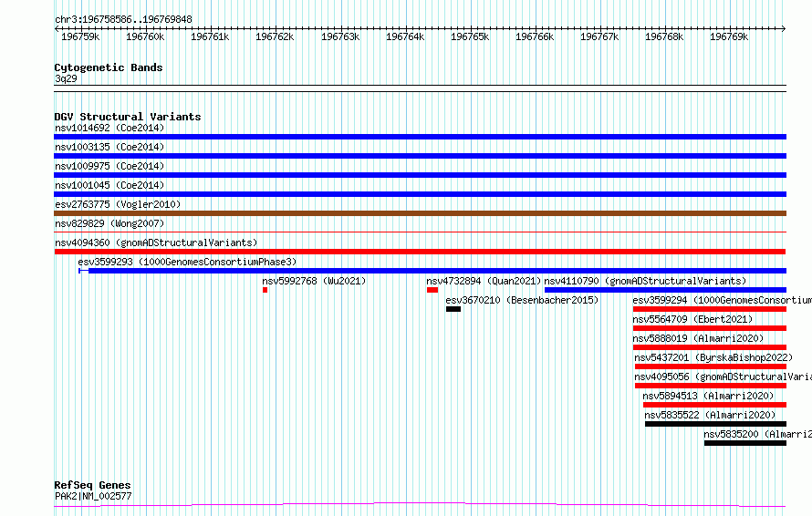Image resolution: width=812 pixels, height=516 pixels.
Task: Click the nsv4094360 gnomADStructuralVariants label
Action: (x=156, y=243)
